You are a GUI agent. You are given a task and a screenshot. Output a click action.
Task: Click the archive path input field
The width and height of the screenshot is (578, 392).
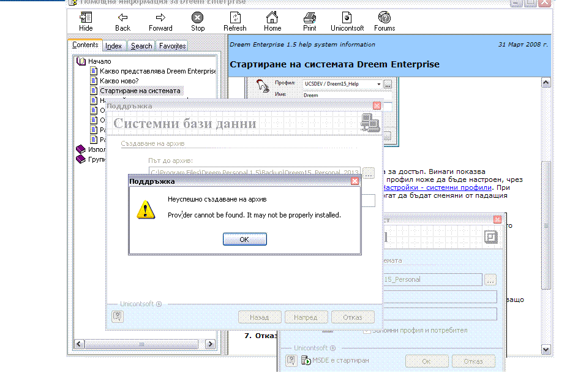pos(254,172)
